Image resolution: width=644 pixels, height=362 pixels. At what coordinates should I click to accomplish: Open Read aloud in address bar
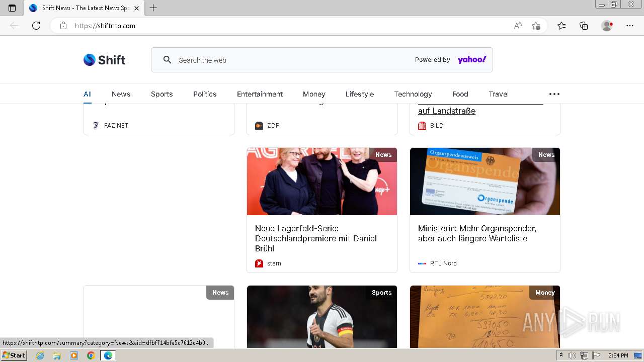click(518, 26)
